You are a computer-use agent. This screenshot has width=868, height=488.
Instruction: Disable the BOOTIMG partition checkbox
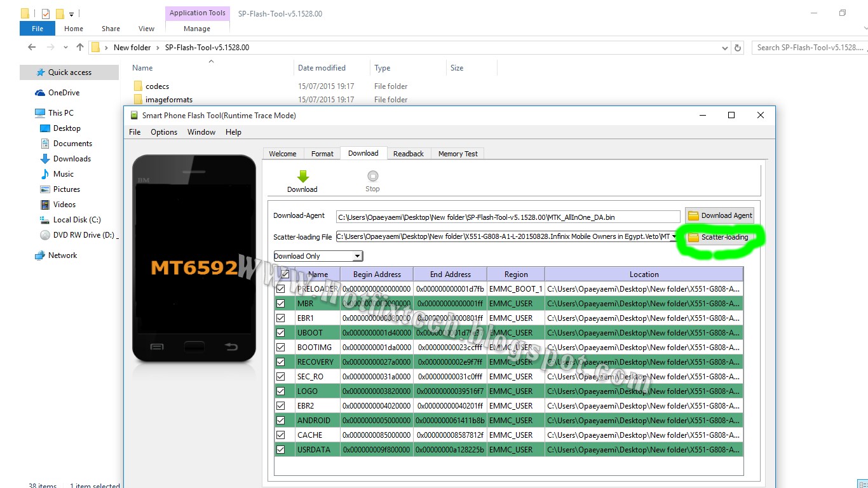(281, 348)
